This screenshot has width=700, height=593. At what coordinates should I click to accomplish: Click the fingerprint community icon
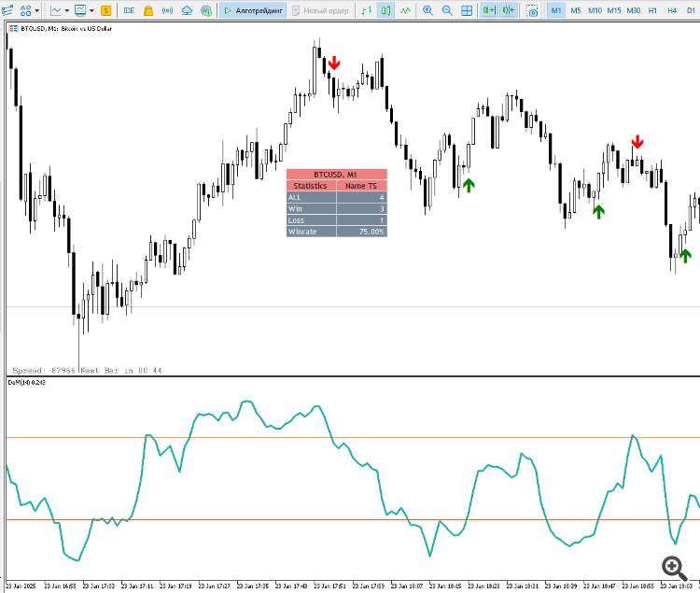click(x=206, y=10)
